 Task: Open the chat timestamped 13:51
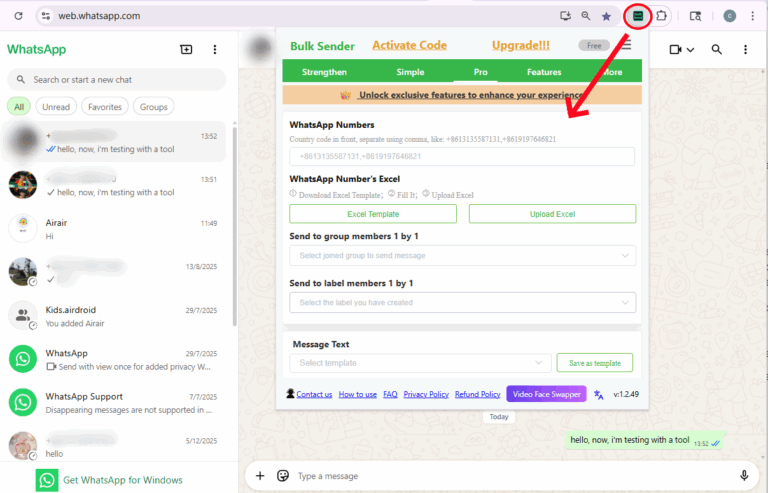[116, 185]
